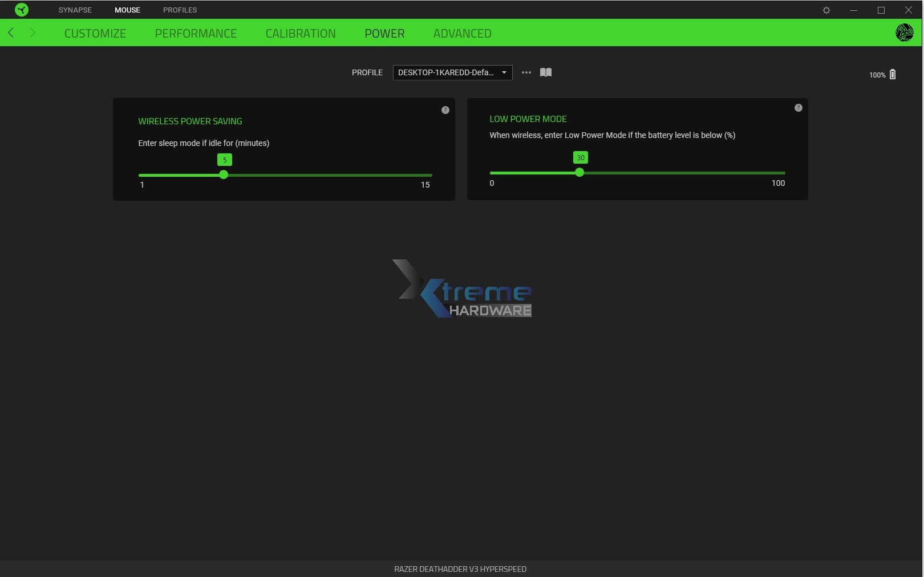Open the profile options ellipsis menu
Screen dimensions: 924x577
tap(525, 72)
